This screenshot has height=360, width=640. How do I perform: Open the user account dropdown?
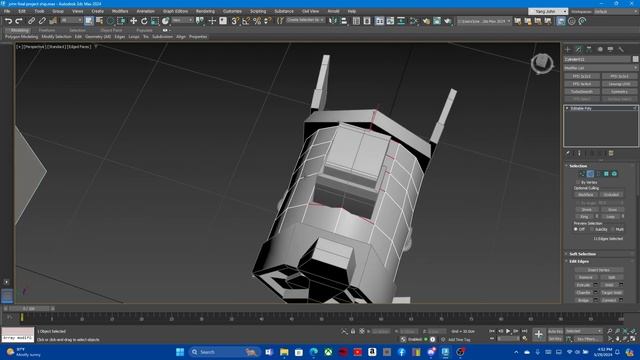pos(548,11)
